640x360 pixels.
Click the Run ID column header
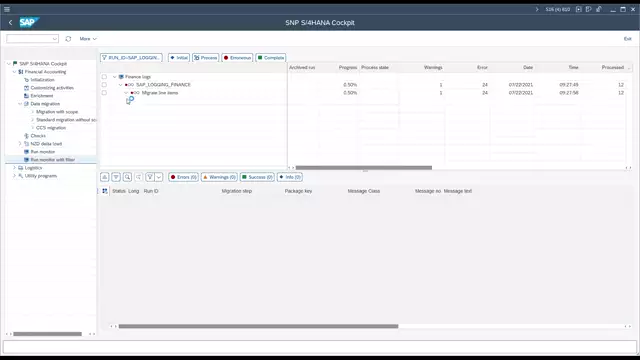[151, 191]
